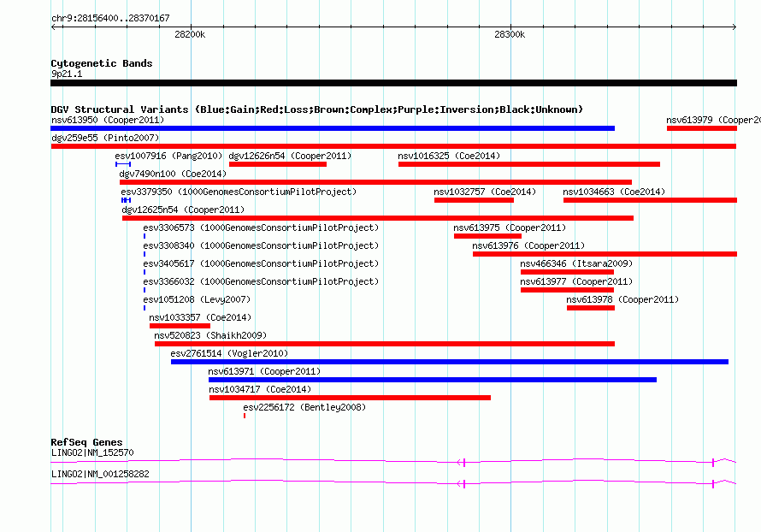761x532 pixels.
Task: Click the nsv520823 (Shaikh2009) label
Action: tap(210, 335)
